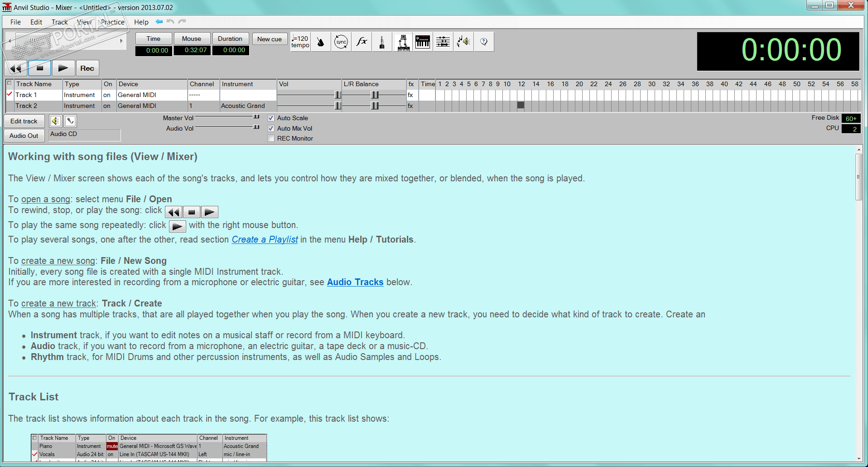This screenshot has height=467, width=868.
Task: Open the View menu
Action: pos(84,22)
